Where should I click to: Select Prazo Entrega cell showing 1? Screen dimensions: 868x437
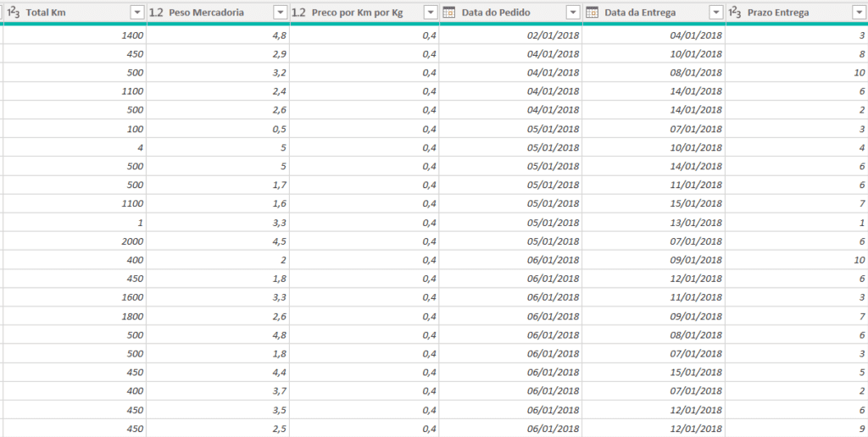[797, 223]
